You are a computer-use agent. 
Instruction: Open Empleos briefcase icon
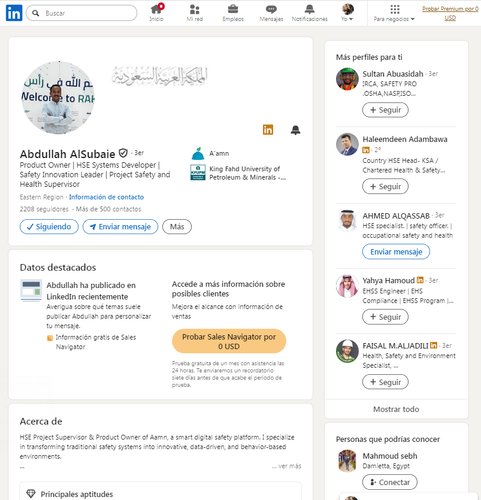click(233, 13)
